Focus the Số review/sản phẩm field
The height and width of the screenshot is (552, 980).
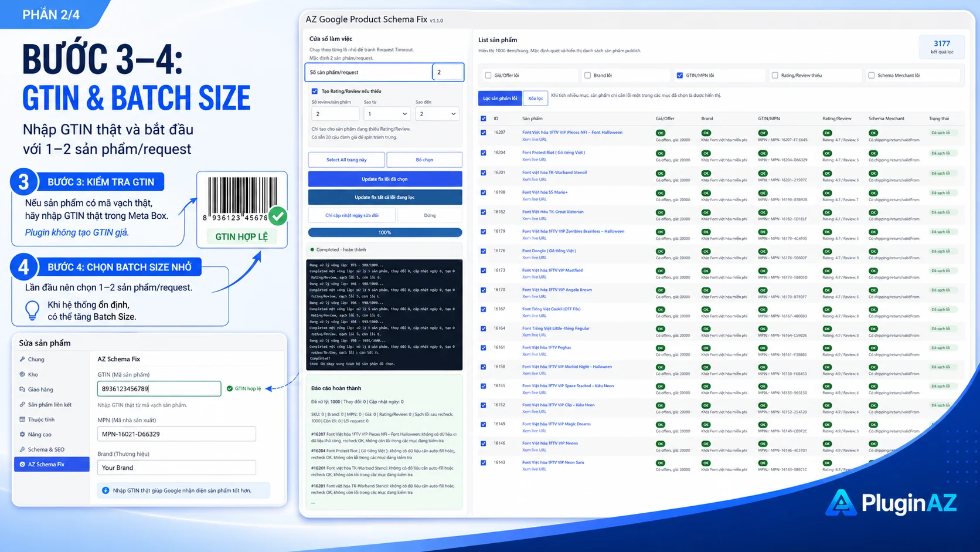(x=335, y=114)
